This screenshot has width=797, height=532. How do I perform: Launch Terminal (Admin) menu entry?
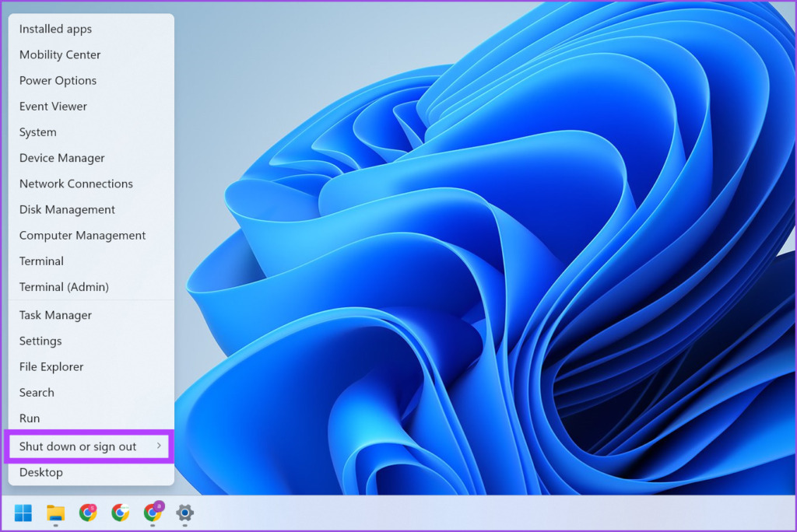pyautogui.click(x=92, y=287)
